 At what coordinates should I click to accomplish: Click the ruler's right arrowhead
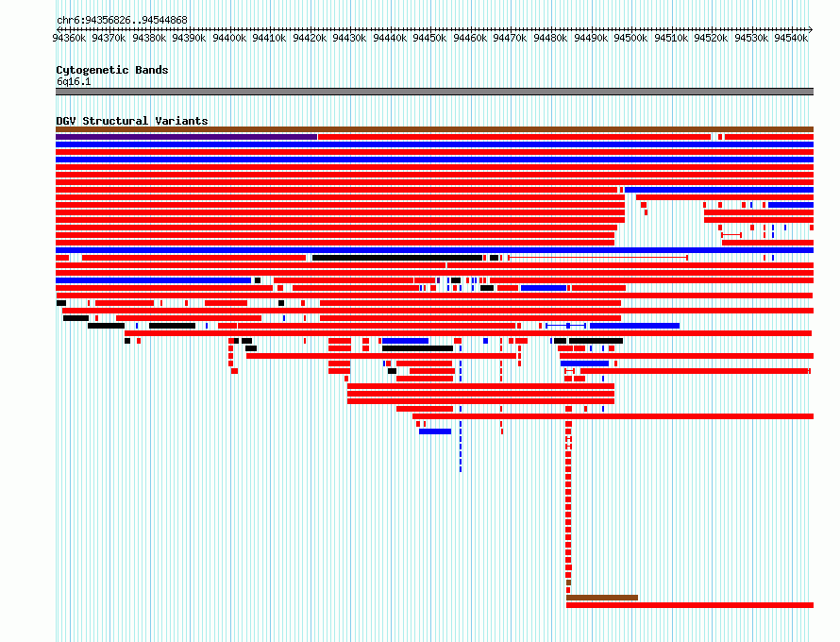811,29
